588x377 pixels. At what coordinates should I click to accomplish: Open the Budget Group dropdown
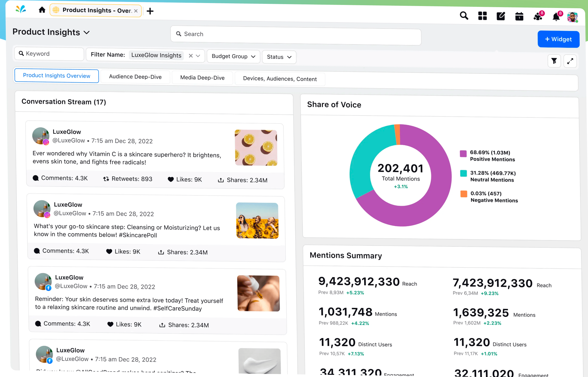pos(233,57)
